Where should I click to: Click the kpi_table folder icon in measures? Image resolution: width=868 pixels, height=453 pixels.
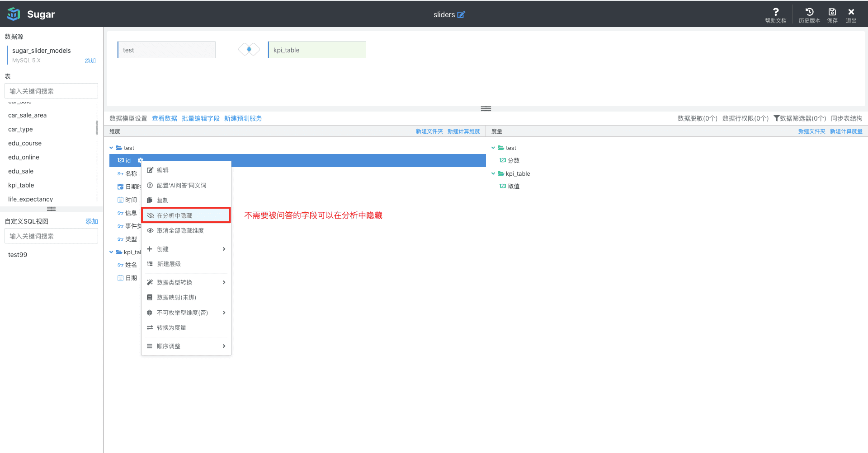pos(501,173)
